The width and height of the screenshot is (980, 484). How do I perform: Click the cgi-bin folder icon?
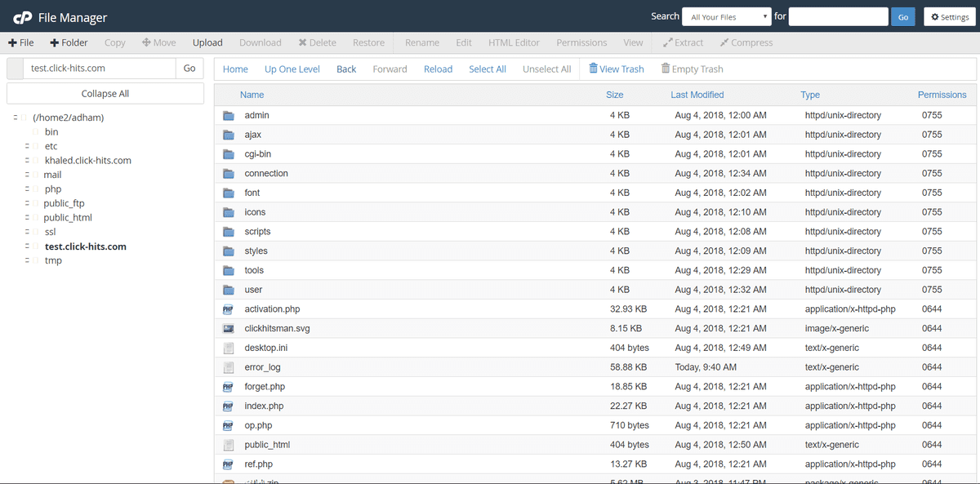(229, 154)
